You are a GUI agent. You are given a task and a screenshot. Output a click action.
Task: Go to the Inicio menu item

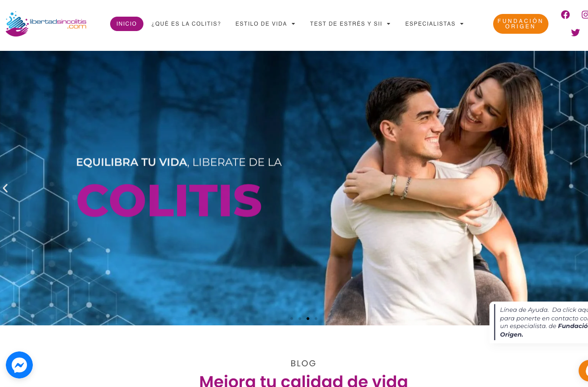pyautogui.click(x=127, y=24)
